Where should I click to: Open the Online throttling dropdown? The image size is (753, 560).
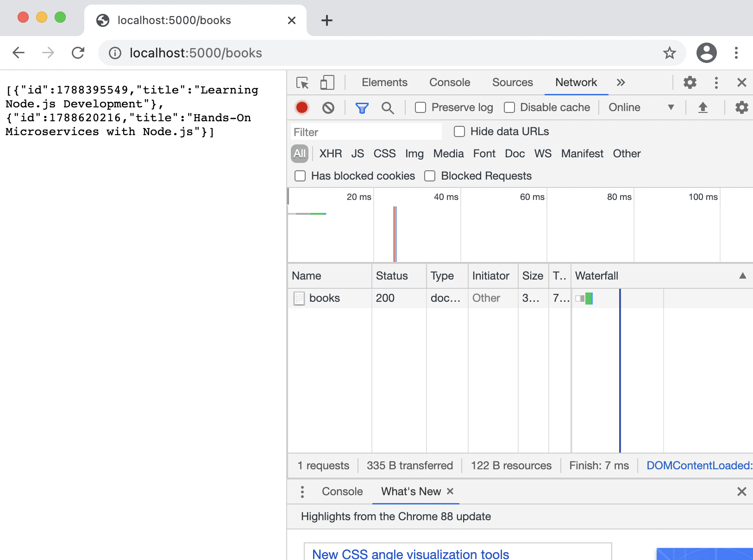[x=640, y=108]
